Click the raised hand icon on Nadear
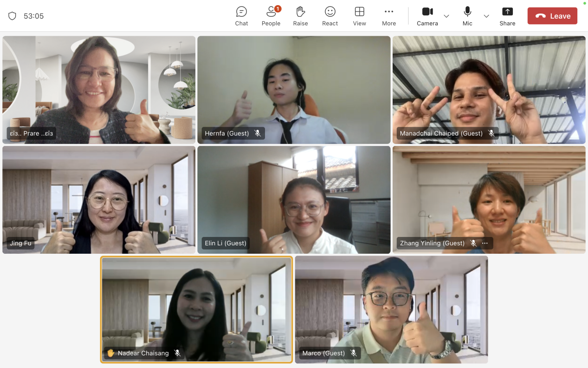The height and width of the screenshot is (368, 588). (x=110, y=353)
